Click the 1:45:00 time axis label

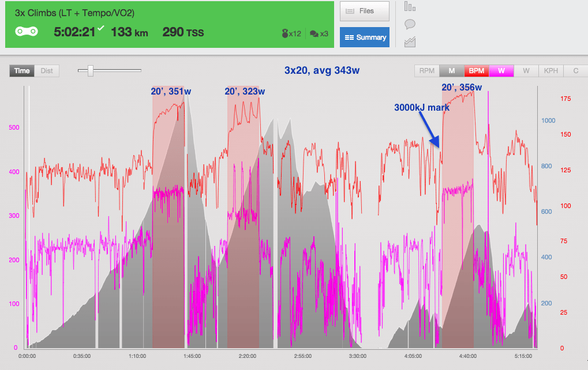click(x=192, y=356)
